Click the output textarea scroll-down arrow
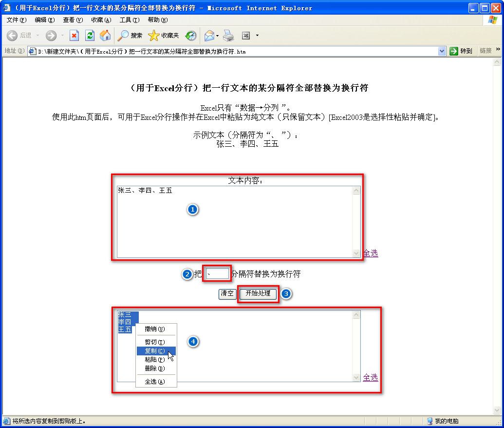This screenshot has height=428, width=504. pyautogui.click(x=356, y=377)
